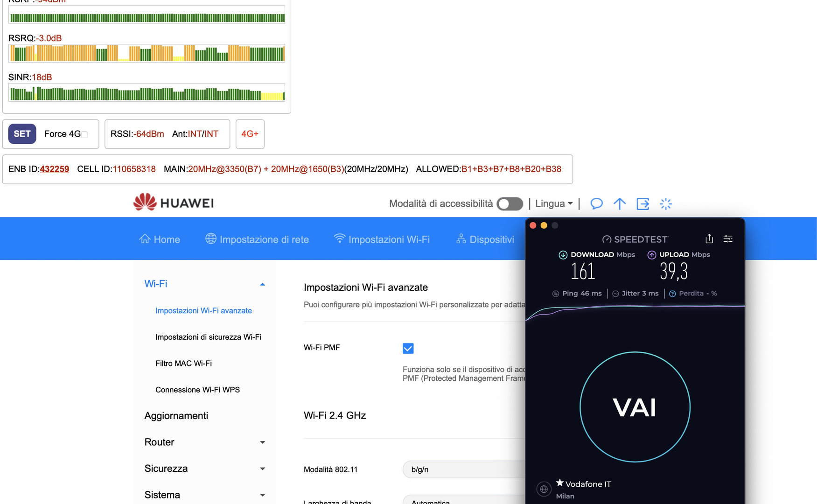817x504 pixels.
Task: Open the Lingua language dropdown
Action: [554, 203]
